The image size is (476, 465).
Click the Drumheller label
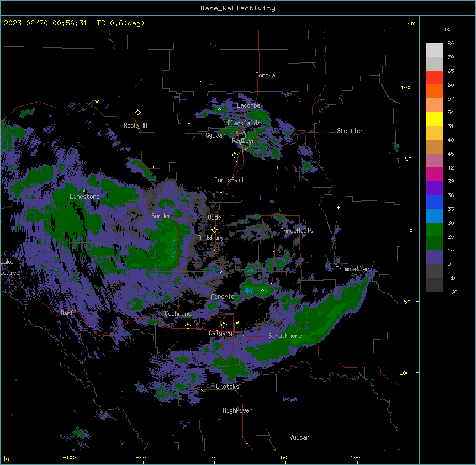352,269
